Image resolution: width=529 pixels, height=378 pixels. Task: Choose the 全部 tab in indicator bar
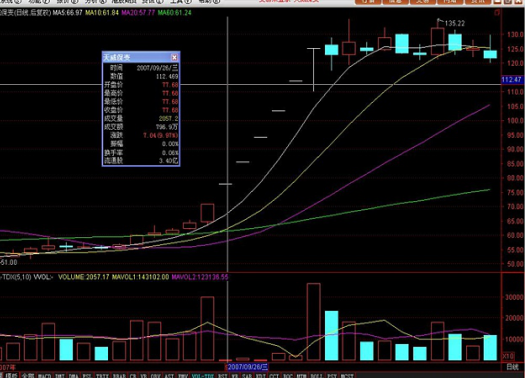tap(28, 376)
